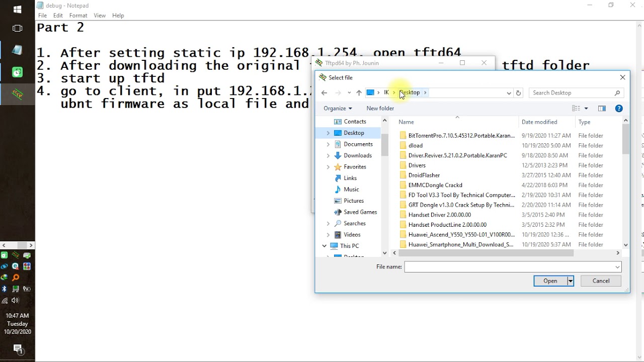The width and height of the screenshot is (644, 362).
Task: Open the Notepad View menu
Action: [x=100, y=16]
